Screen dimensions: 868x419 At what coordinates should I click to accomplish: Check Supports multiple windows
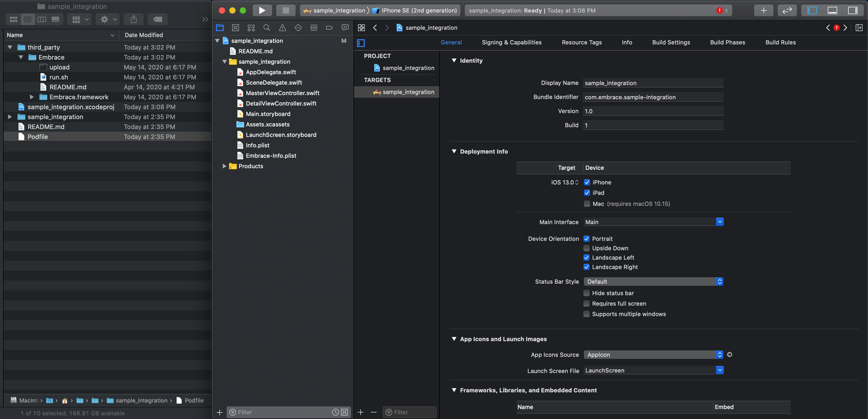tap(586, 314)
